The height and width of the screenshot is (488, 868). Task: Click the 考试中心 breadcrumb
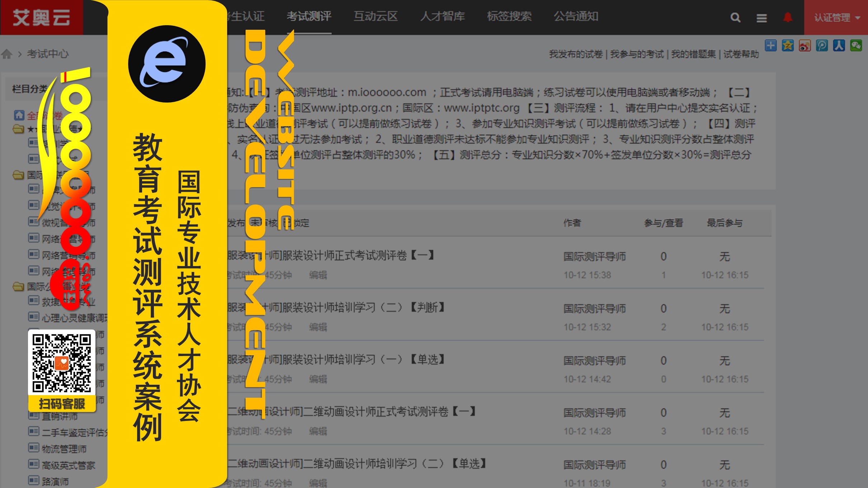[x=48, y=54]
